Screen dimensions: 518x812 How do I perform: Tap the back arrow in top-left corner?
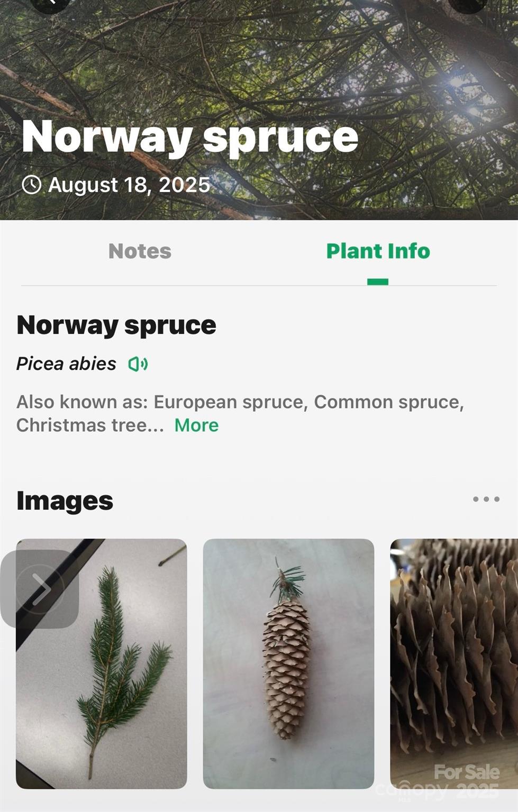coord(51,3)
